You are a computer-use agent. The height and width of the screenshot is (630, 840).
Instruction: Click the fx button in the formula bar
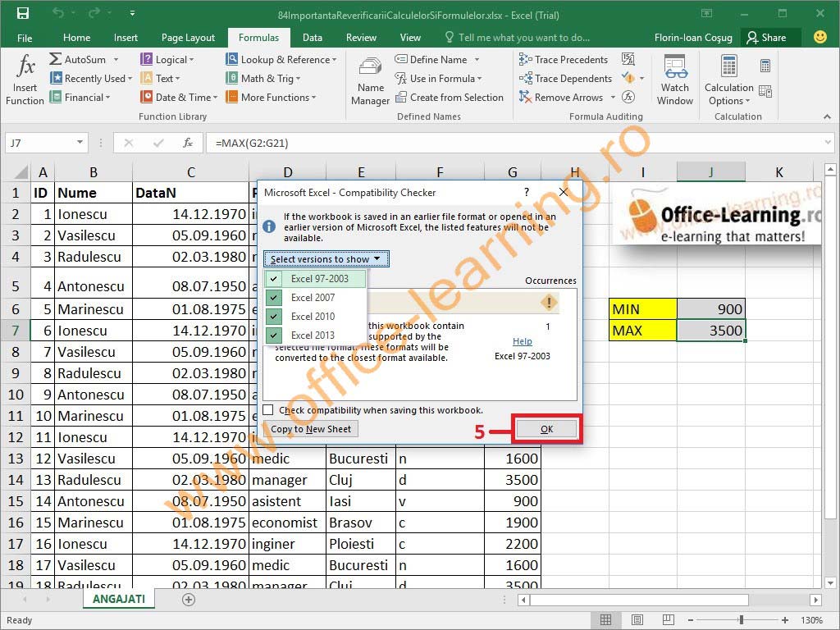pyautogui.click(x=188, y=143)
